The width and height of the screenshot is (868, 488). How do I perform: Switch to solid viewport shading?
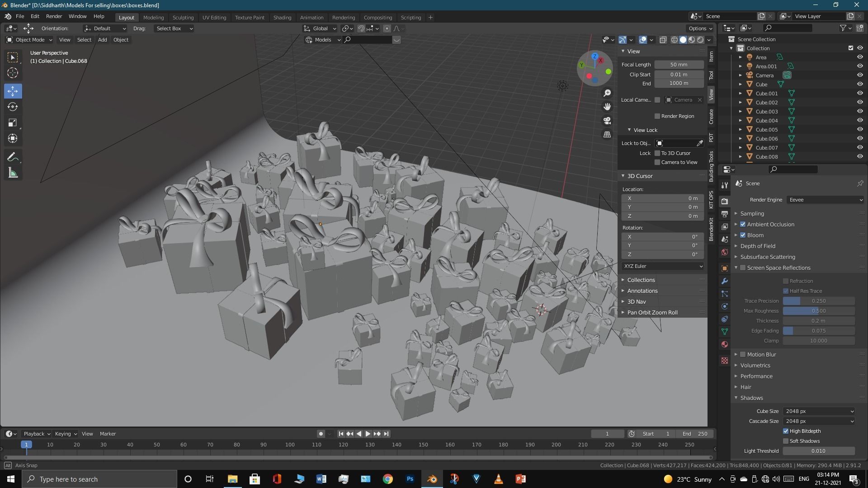pos(683,40)
